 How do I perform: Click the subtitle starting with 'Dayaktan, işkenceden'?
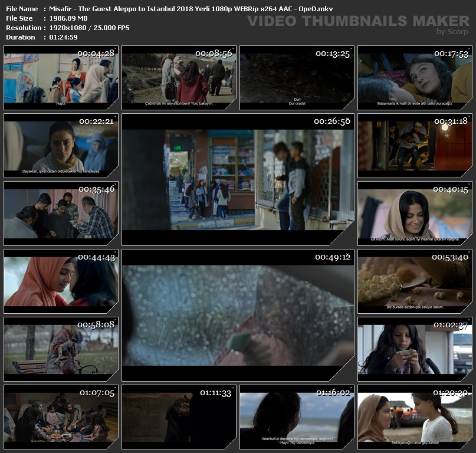point(61,172)
